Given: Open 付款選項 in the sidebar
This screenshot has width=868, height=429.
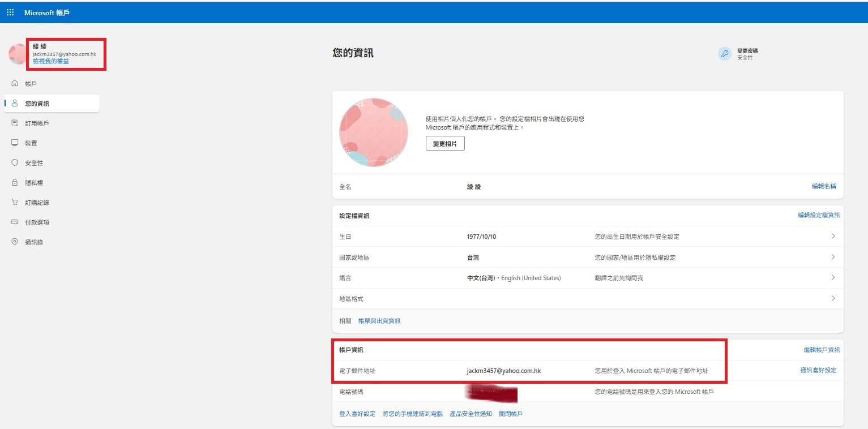Looking at the screenshot, I should point(52,222).
